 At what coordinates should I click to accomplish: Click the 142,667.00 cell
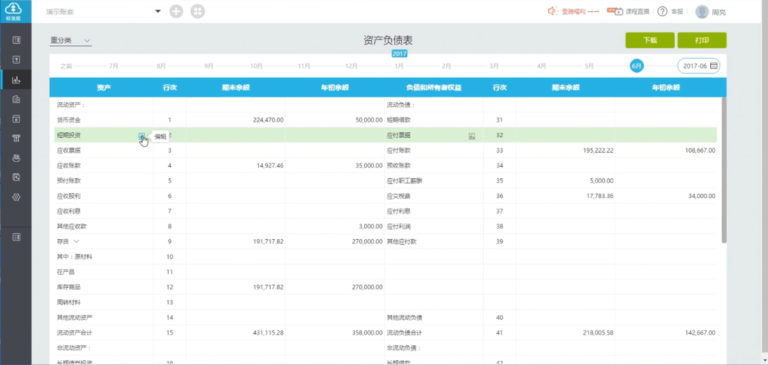(699, 333)
